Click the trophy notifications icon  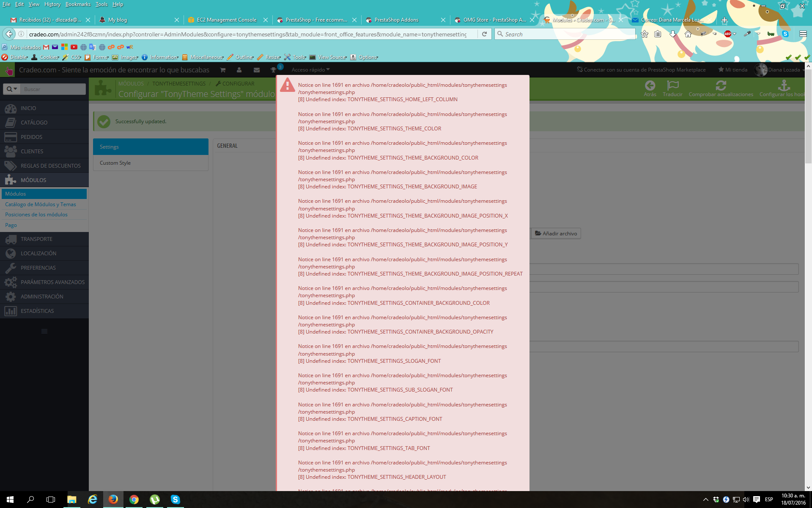point(274,70)
